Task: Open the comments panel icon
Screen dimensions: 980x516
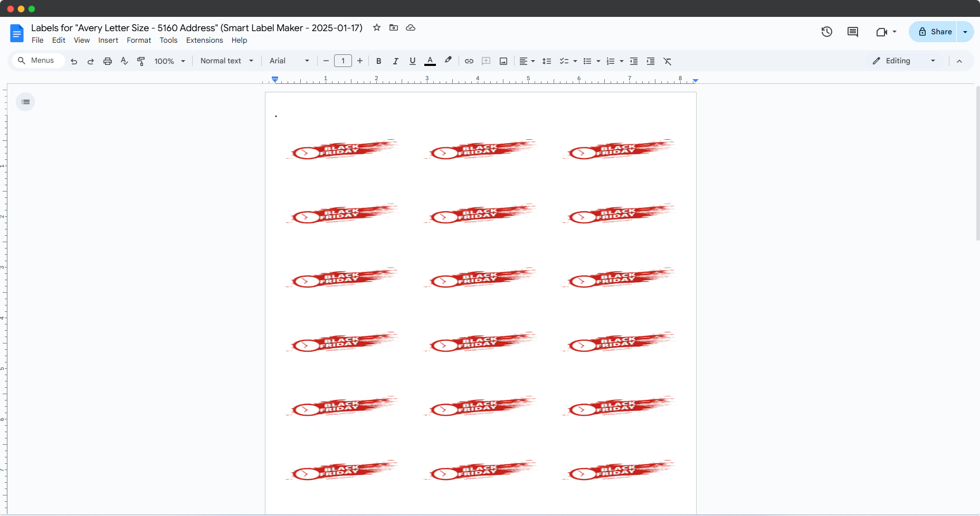Action: (x=852, y=32)
